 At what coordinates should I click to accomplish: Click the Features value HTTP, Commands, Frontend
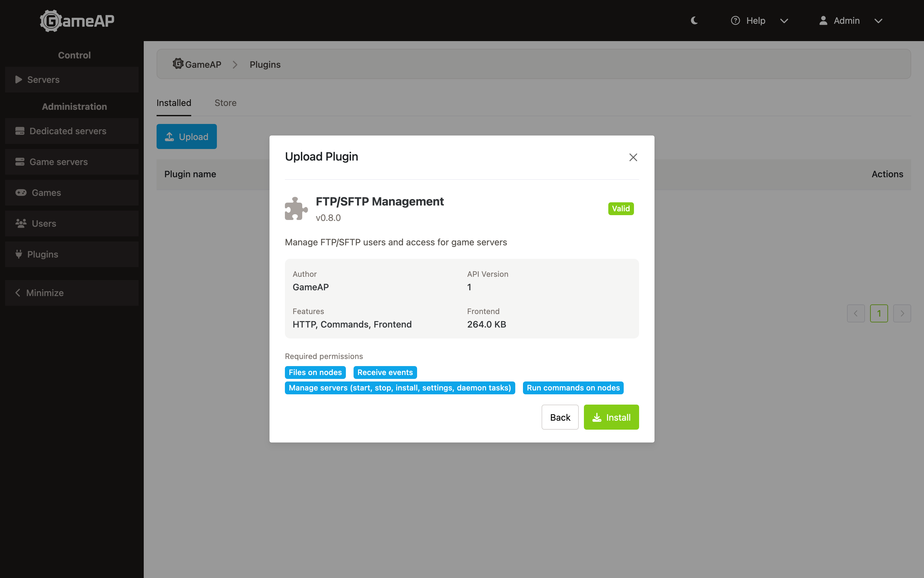tap(352, 325)
